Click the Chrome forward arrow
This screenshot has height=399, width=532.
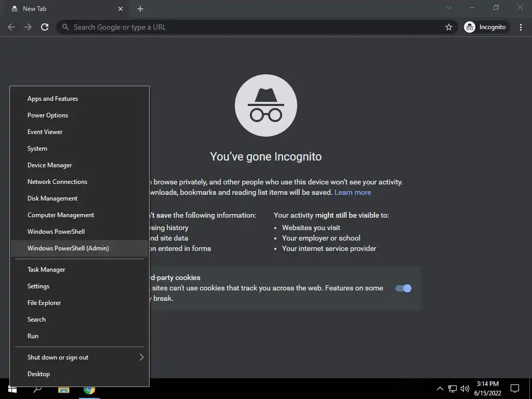click(28, 27)
